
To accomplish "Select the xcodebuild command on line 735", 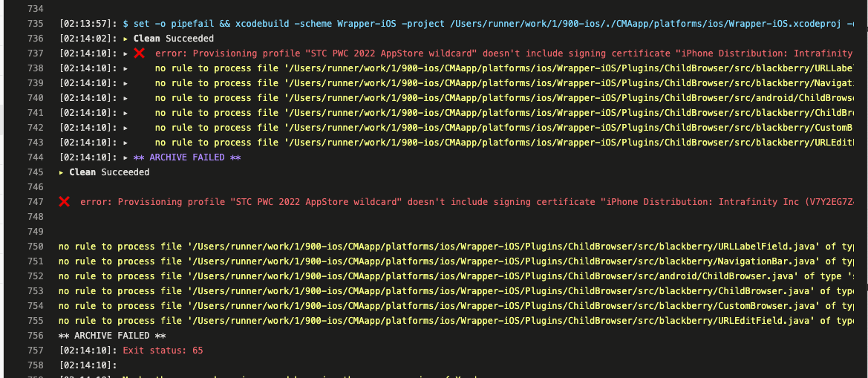I will click(488, 24).
